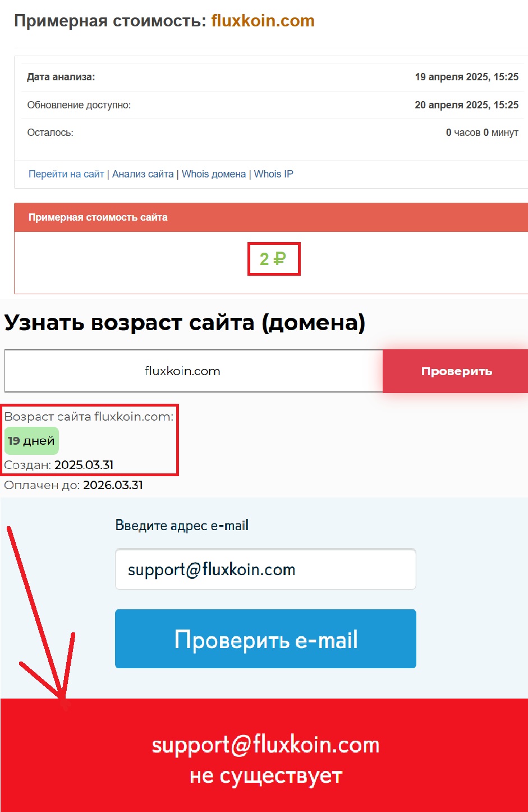Viewport: 528px width, 812px height.
Task: Click the blue 'Проверить e-mail' button
Action: [265, 639]
